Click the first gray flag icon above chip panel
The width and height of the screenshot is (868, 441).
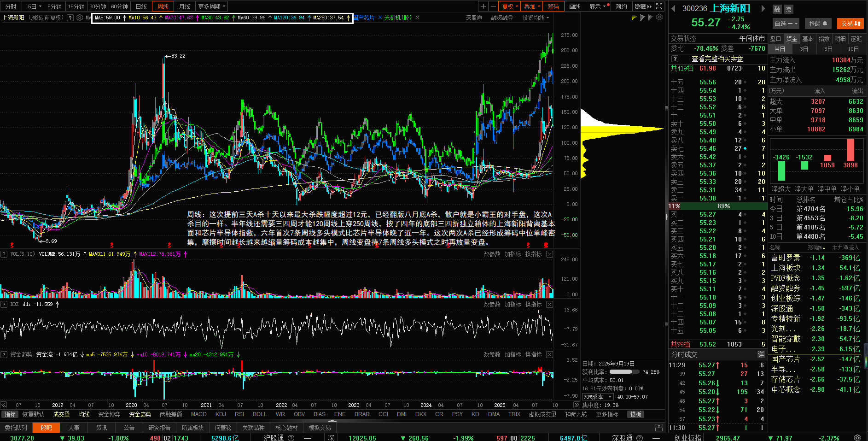pyautogui.click(x=642, y=18)
